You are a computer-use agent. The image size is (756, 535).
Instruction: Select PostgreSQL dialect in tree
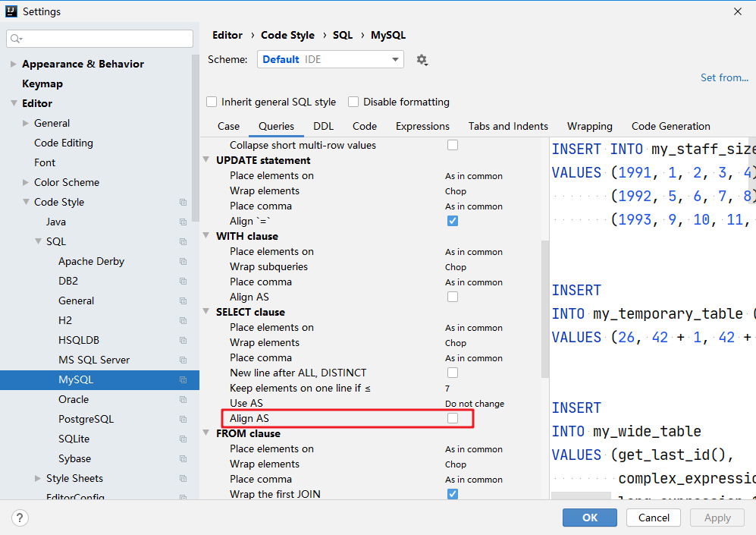click(86, 419)
